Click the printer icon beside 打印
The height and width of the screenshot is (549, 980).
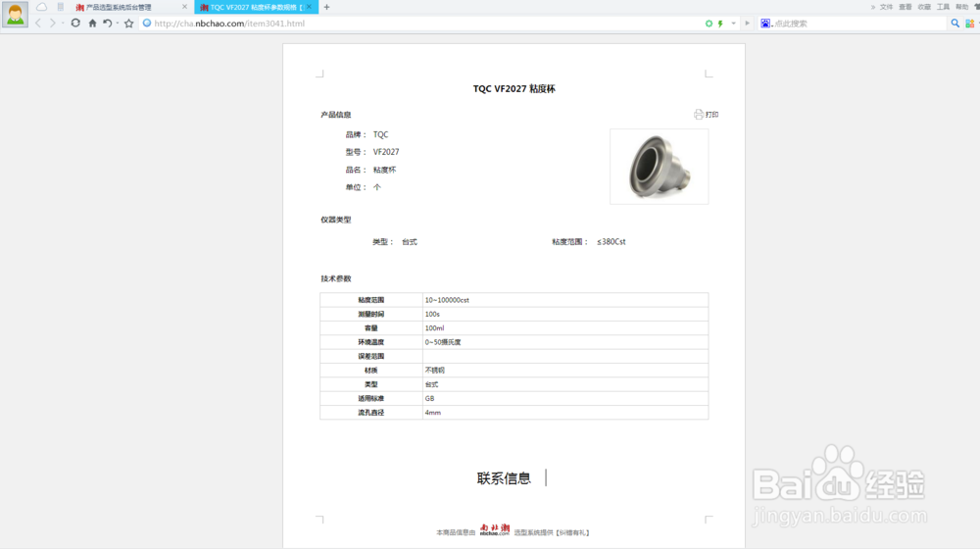[x=698, y=115]
